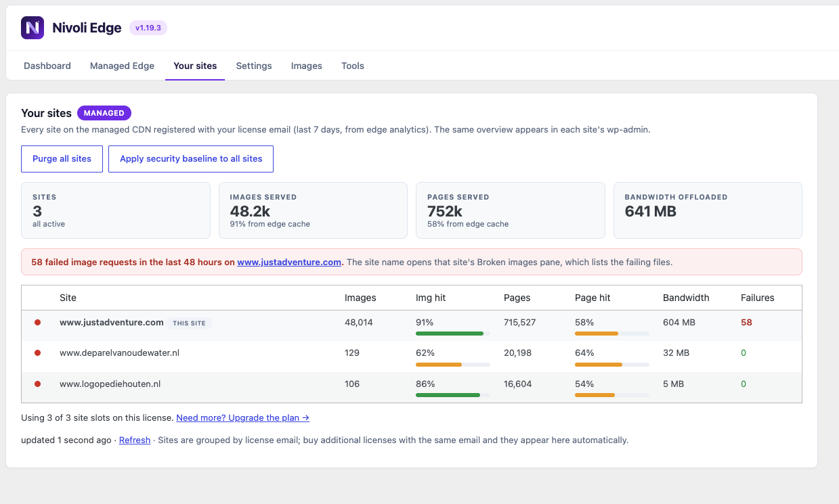The image size is (839, 504).
Task: Switch to the Managed Edge tab
Action: (122, 66)
